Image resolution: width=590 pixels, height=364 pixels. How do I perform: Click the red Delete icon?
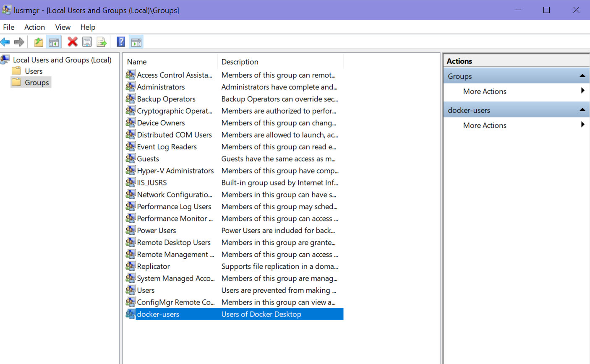point(73,42)
